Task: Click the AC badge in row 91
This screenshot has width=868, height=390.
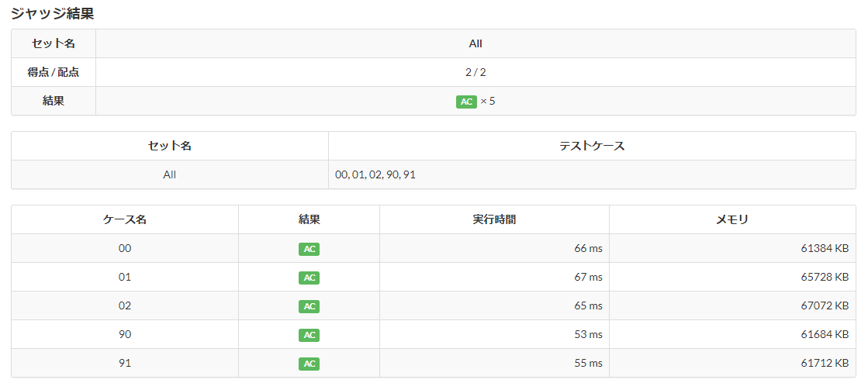Action: (x=310, y=364)
